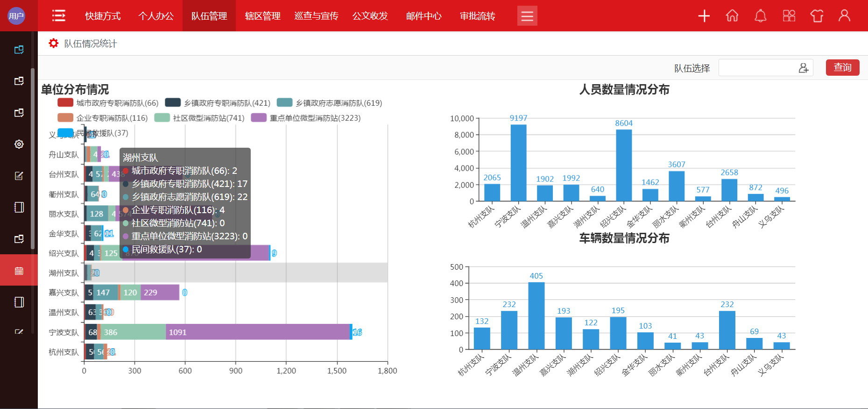
Task: Click the blue highlighted sidebar window icon
Action: [19, 50]
